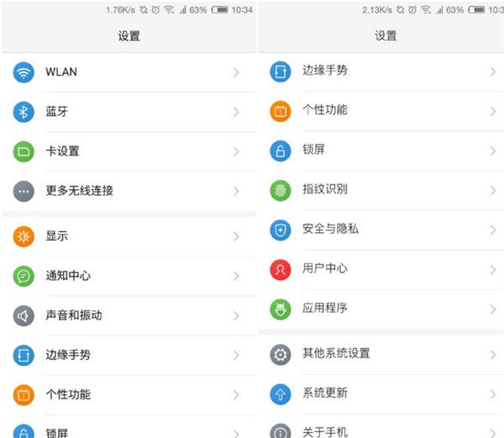
Task: Tap the red user center (用户中心) icon
Action: click(280, 269)
